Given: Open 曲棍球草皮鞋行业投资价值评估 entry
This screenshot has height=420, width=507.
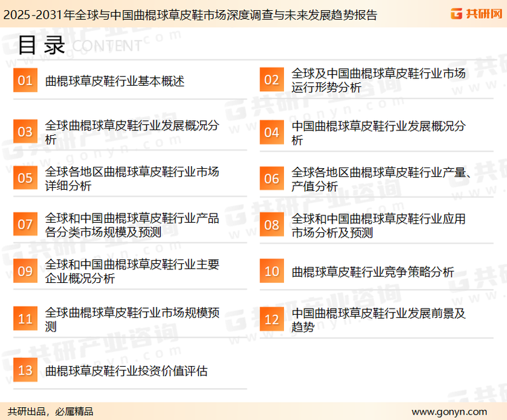Looking at the screenshot, I should pos(126,371).
